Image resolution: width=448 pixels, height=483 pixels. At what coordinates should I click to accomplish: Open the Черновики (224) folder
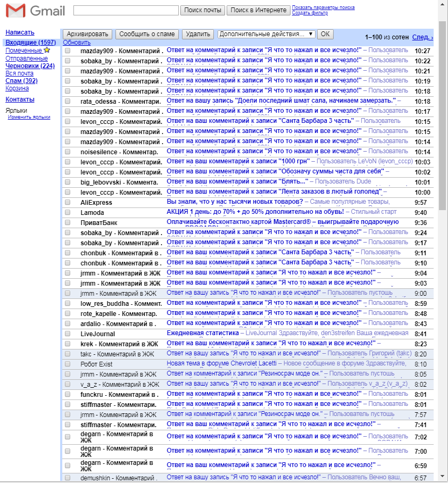(x=30, y=66)
